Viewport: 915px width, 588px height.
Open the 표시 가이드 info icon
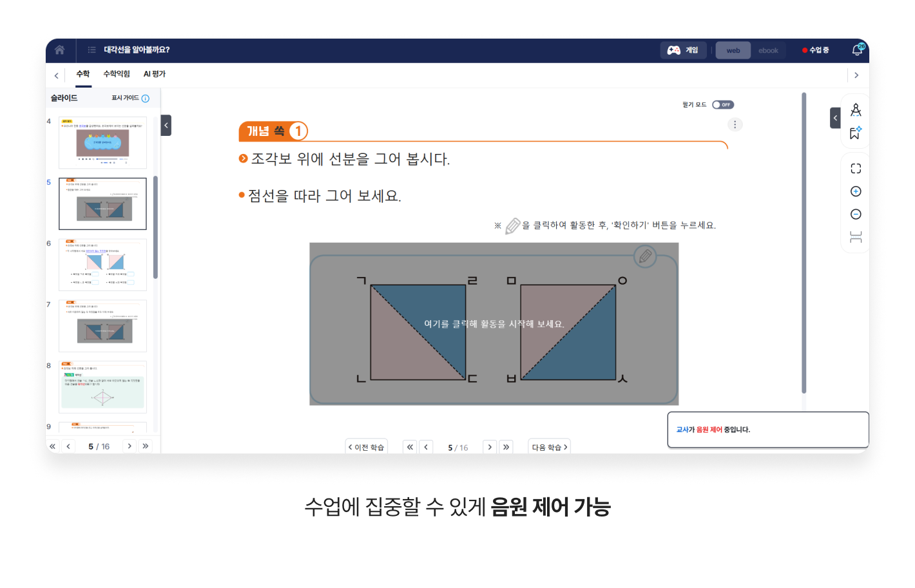point(146,99)
